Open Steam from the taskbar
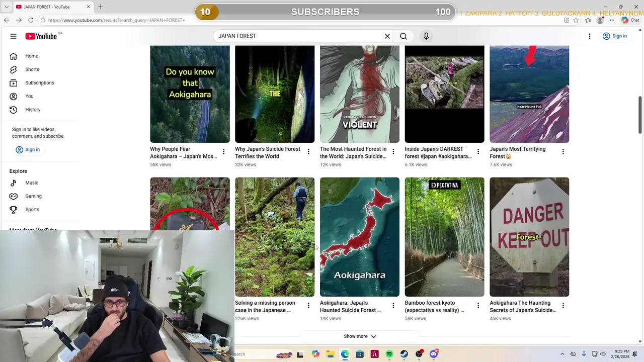Viewport: 644px width, 362px height. [x=404, y=354]
